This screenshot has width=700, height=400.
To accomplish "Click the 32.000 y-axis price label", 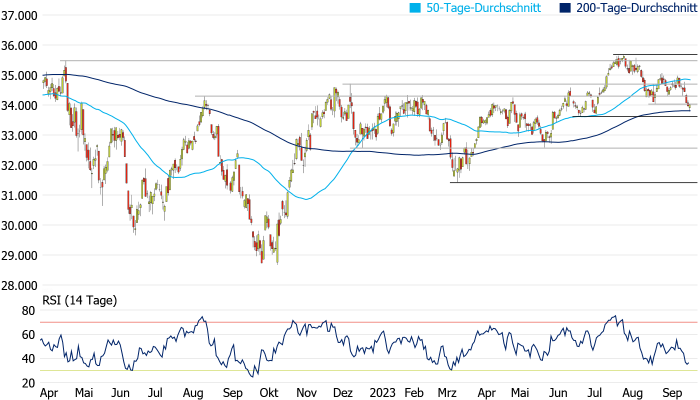I will click(19, 165).
